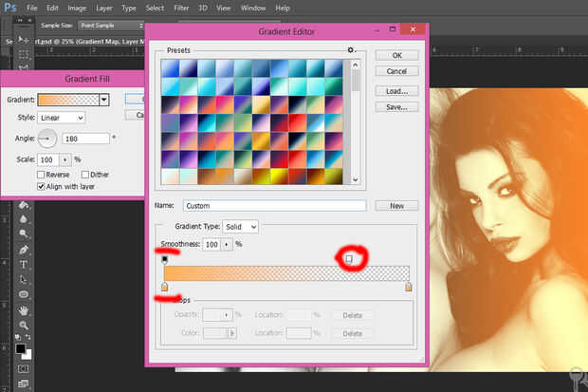Screen dimensions: 588x392
Task: Select the Ellipse shape tool
Action: point(24,294)
